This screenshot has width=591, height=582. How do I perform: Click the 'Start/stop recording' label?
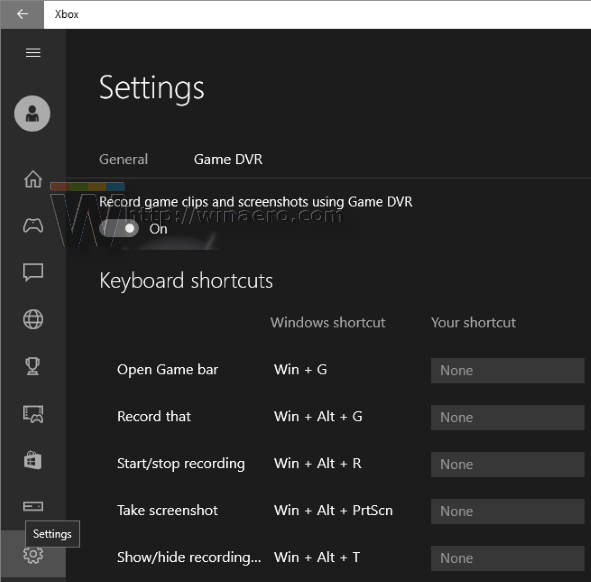181,464
